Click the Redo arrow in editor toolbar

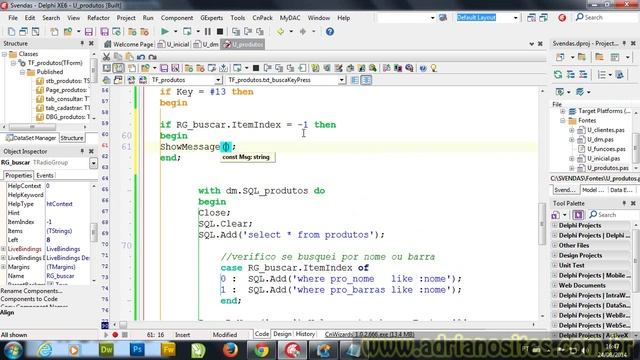(153, 57)
